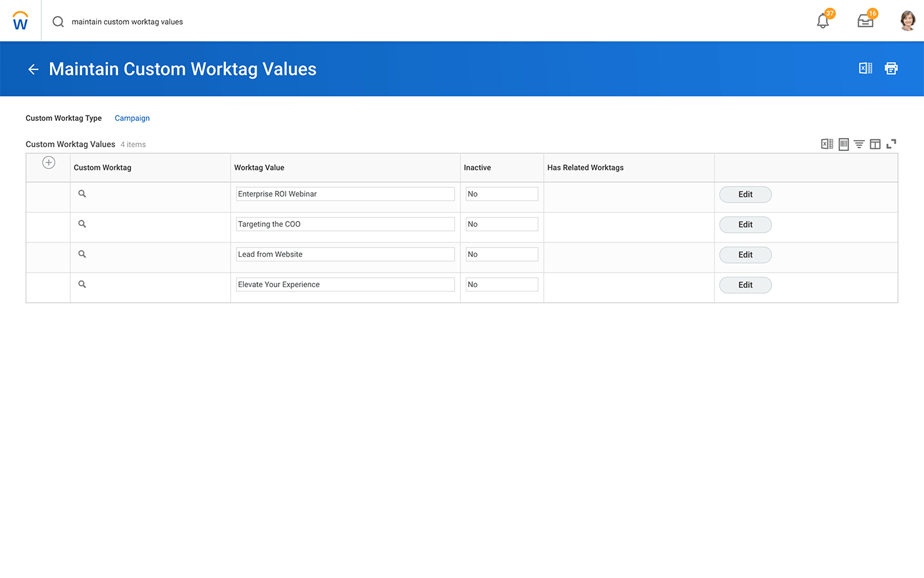Image resolution: width=924 pixels, height=578 pixels.
Task: Click the Elevate Your Experience value field
Action: point(345,285)
